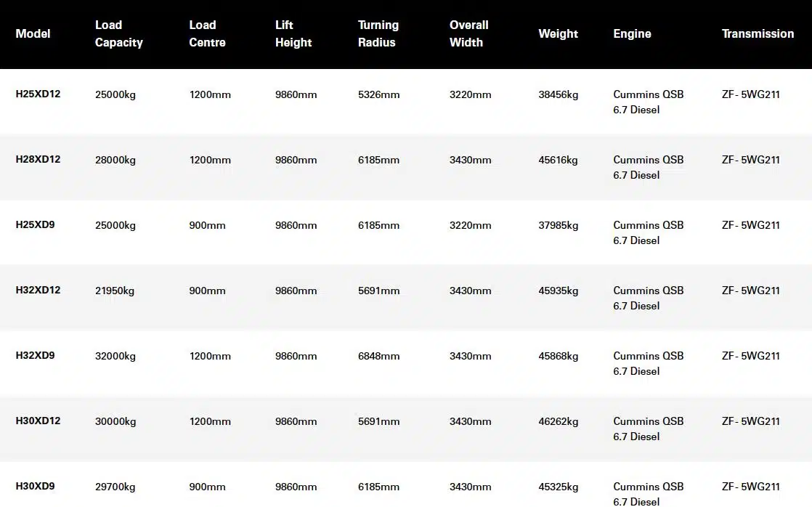Click H30XD12 engine Cummins QSB 6.7 Diesel
This screenshot has height=507, width=812.
pyautogui.click(x=649, y=429)
